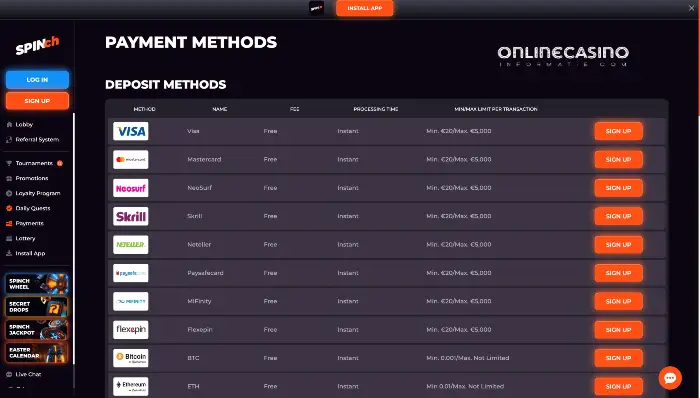The height and width of the screenshot is (398, 700).
Task: Click the Neteller logo
Action: (130, 245)
